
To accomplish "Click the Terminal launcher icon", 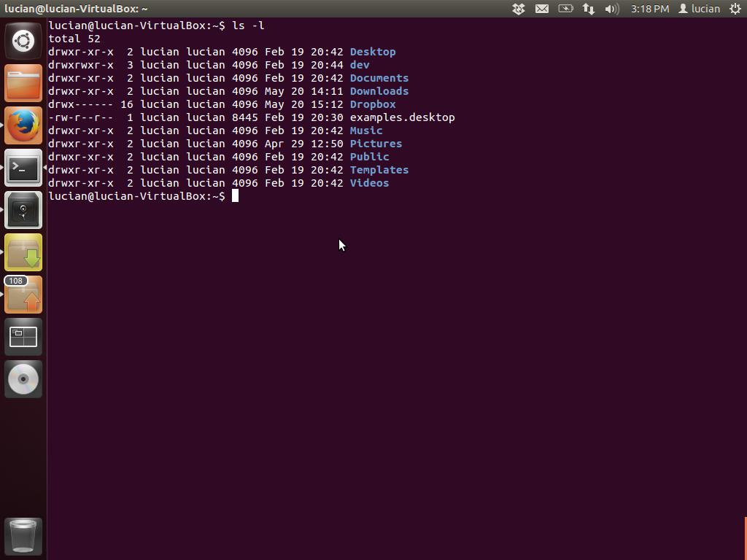I will pos(23,168).
